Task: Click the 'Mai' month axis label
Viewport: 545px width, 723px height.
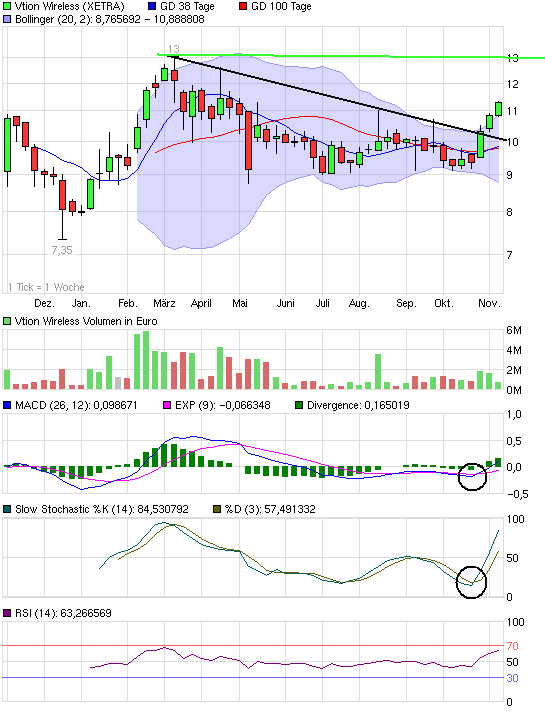Action: click(x=240, y=303)
